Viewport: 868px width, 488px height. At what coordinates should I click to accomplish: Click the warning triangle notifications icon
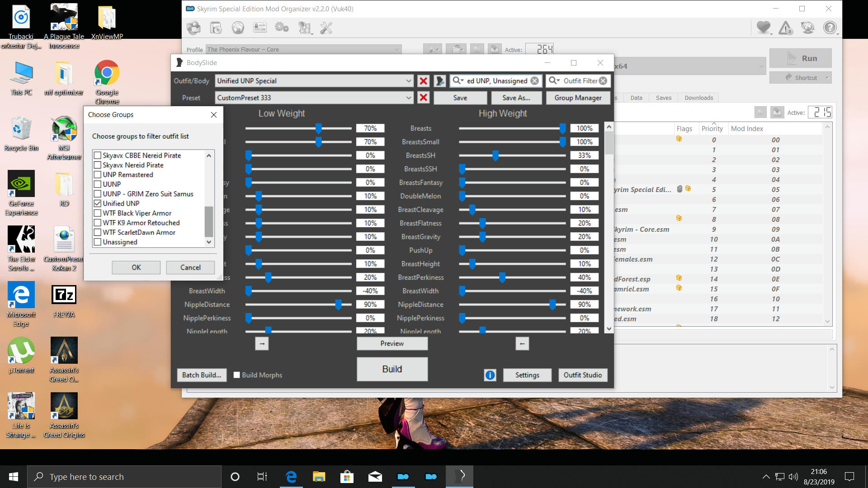[x=786, y=28]
